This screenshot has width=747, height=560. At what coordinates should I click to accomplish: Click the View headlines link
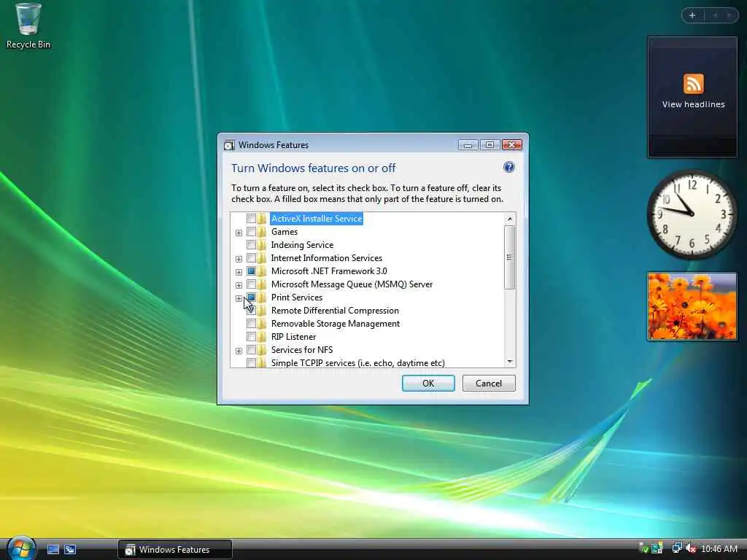click(x=693, y=104)
